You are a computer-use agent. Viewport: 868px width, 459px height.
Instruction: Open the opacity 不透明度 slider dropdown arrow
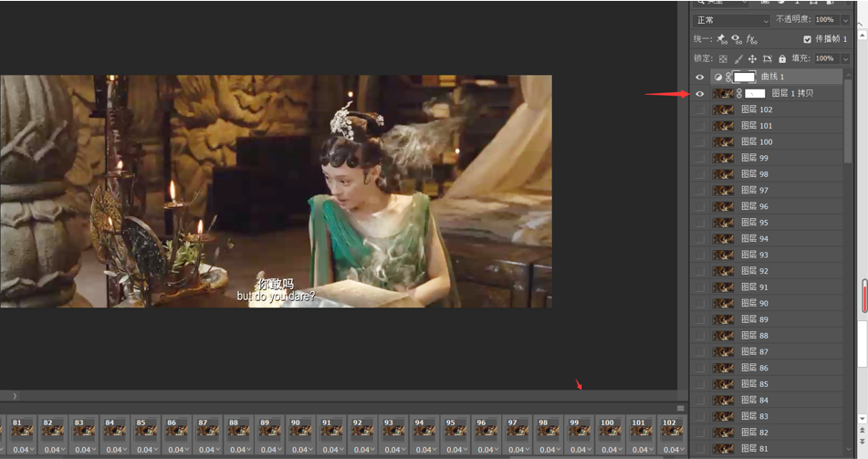point(845,20)
